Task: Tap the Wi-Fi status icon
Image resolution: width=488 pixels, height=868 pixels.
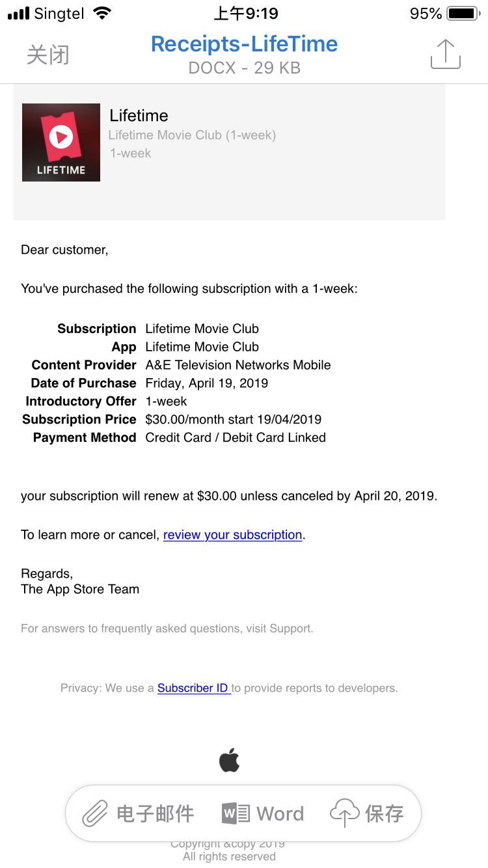Action: click(x=102, y=13)
